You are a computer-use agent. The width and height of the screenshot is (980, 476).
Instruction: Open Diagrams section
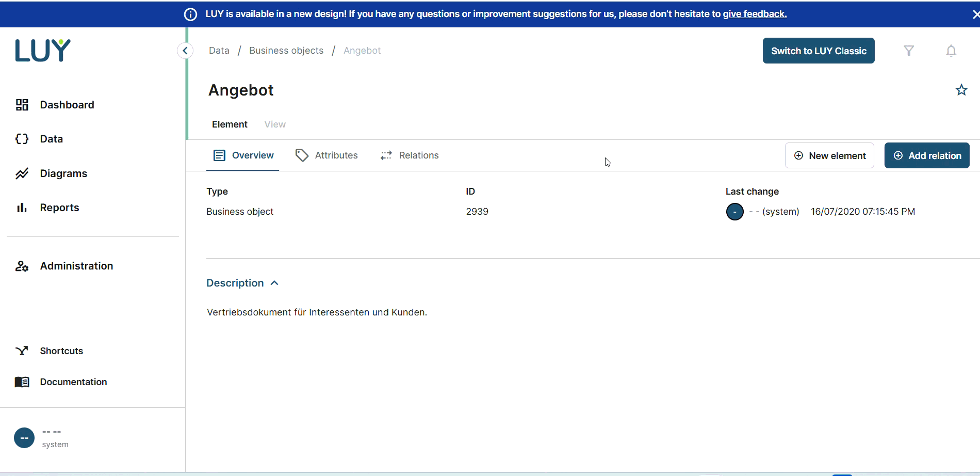[63, 173]
